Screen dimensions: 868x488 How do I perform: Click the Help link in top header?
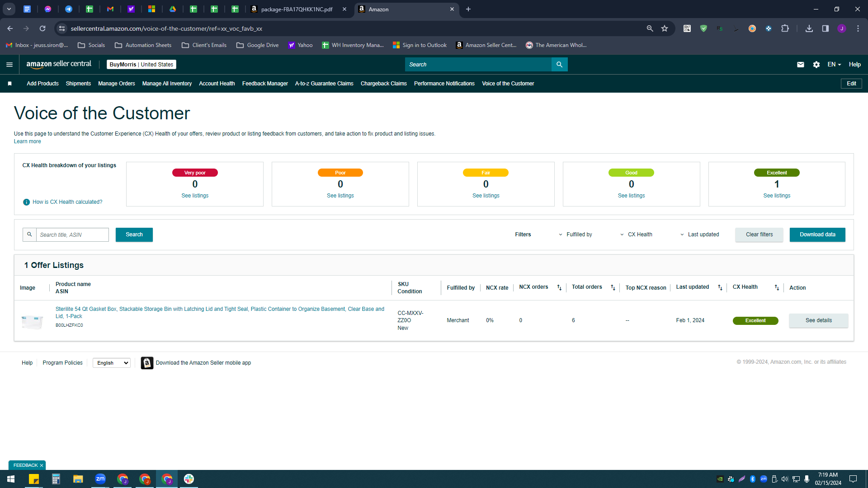point(854,65)
